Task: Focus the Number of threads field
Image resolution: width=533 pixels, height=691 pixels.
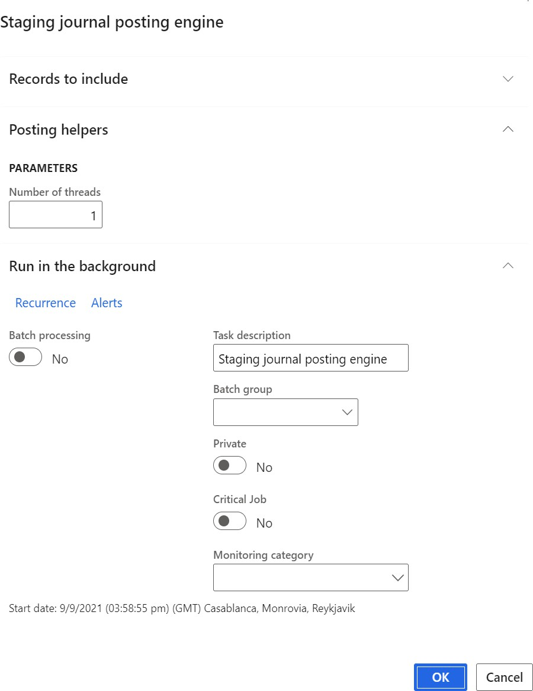Action: [56, 215]
